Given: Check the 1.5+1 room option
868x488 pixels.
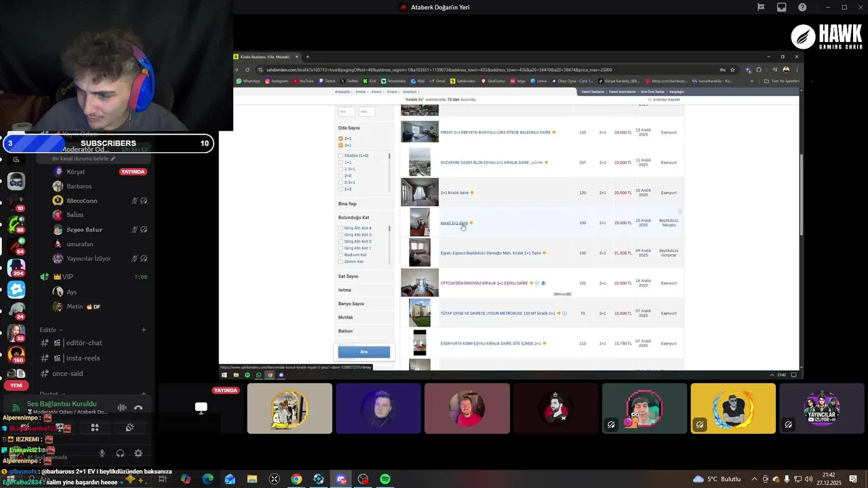Looking at the screenshot, I should 340,169.
